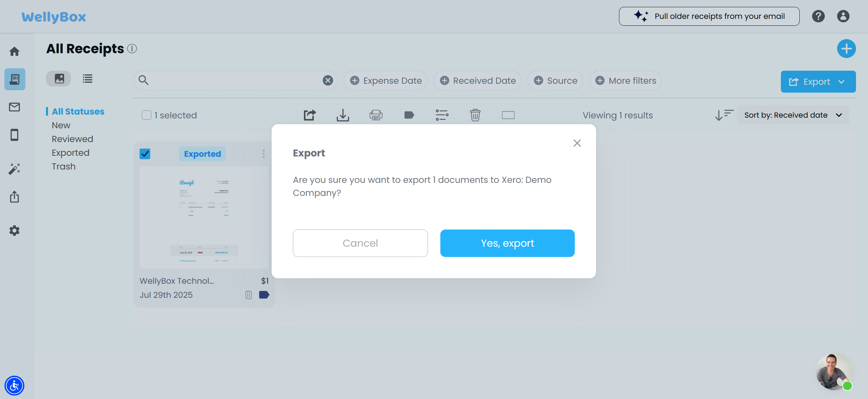Click Pull older receipts from your email
Image resolution: width=868 pixels, height=399 pixels.
(709, 16)
